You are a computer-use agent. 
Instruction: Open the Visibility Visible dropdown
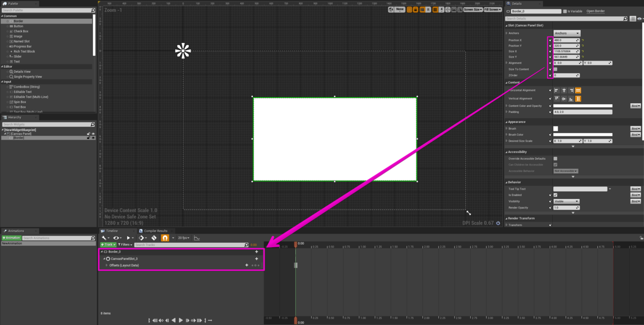coord(567,201)
